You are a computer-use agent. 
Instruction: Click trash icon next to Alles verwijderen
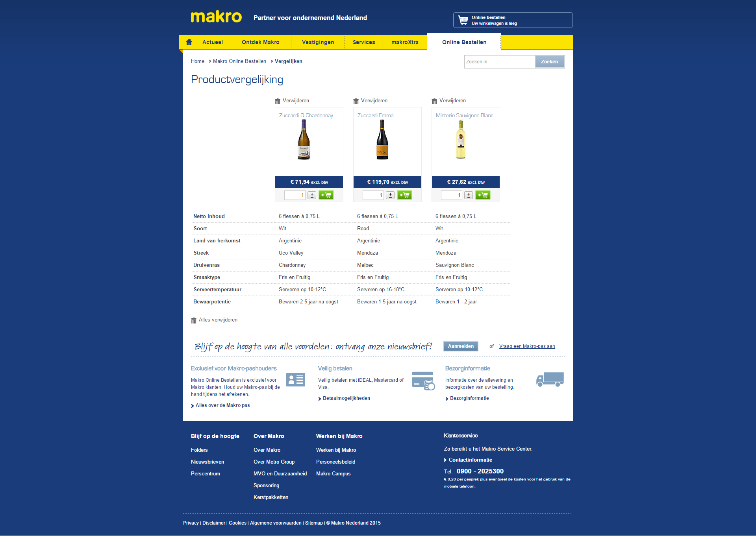click(194, 320)
